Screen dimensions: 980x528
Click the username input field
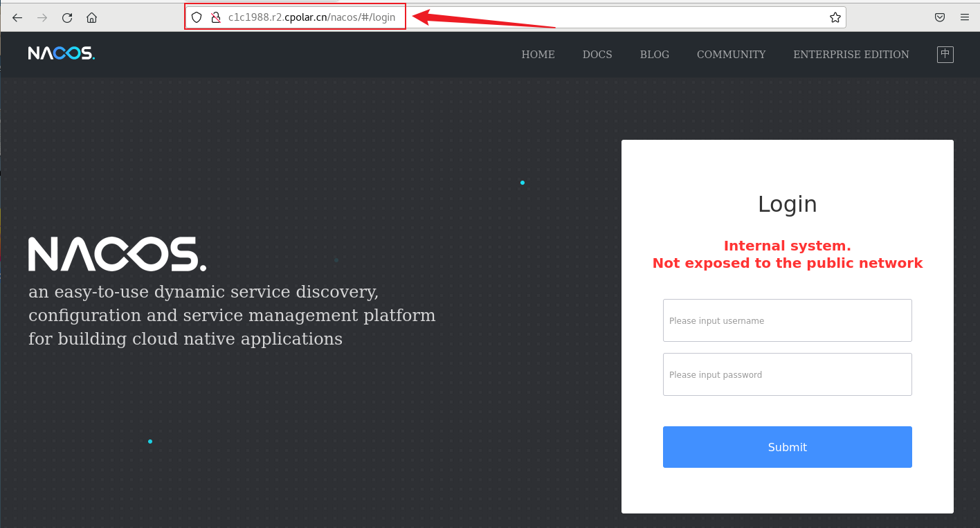tap(787, 320)
